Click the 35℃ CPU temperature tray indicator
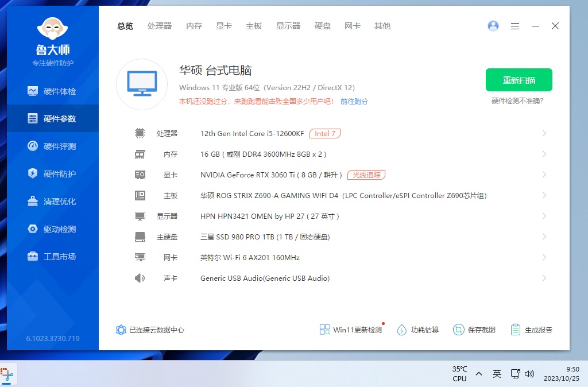588x387 pixels. [459, 374]
